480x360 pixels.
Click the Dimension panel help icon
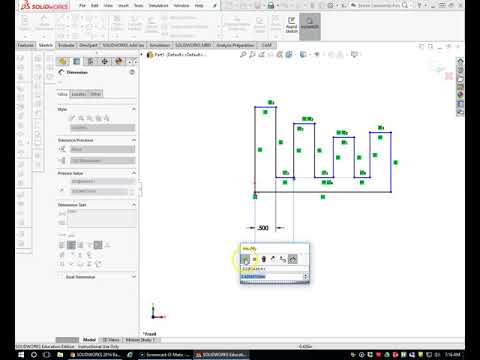[132, 72]
